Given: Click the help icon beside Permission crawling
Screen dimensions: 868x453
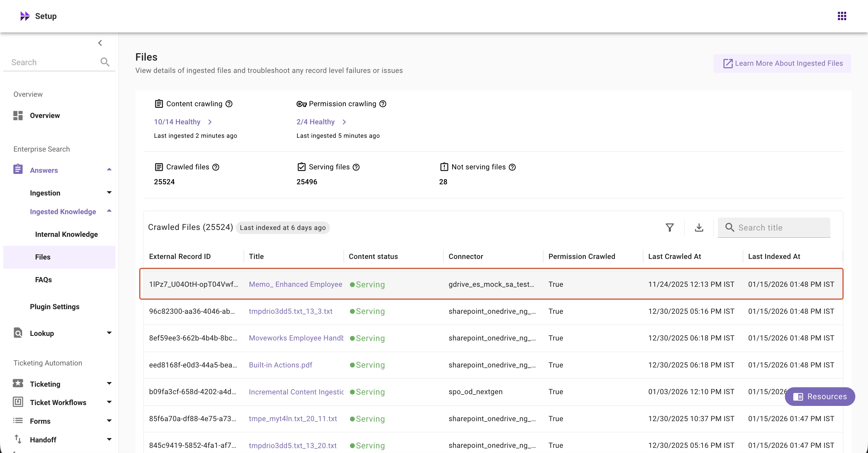Looking at the screenshot, I should click(x=383, y=104).
